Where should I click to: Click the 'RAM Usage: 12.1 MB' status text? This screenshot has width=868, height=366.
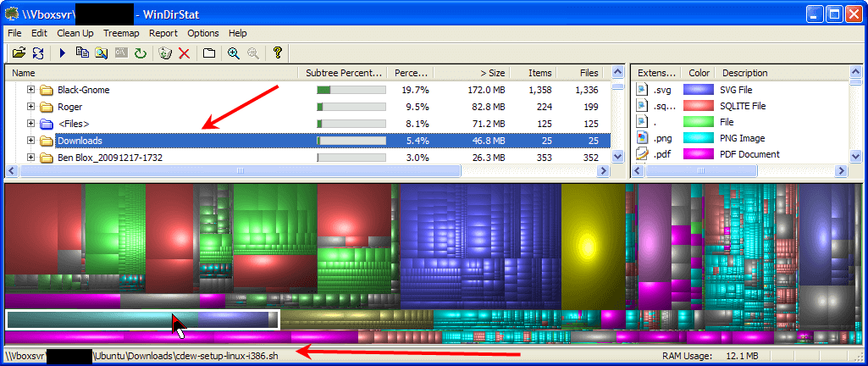pos(710,356)
